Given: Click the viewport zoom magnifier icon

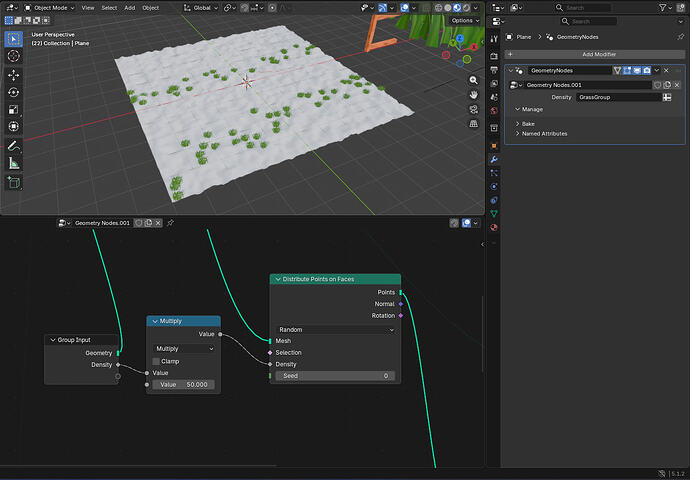Looking at the screenshot, I should tap(473, 80).
